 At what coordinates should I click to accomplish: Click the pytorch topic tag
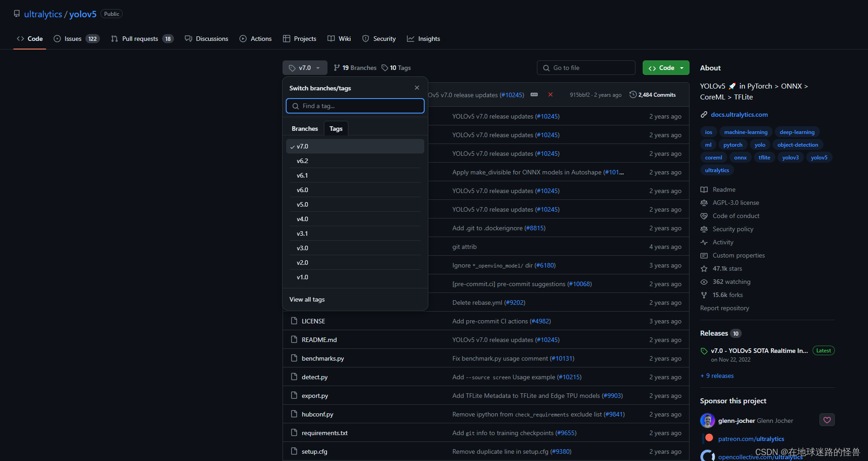(x=733, y=145)
